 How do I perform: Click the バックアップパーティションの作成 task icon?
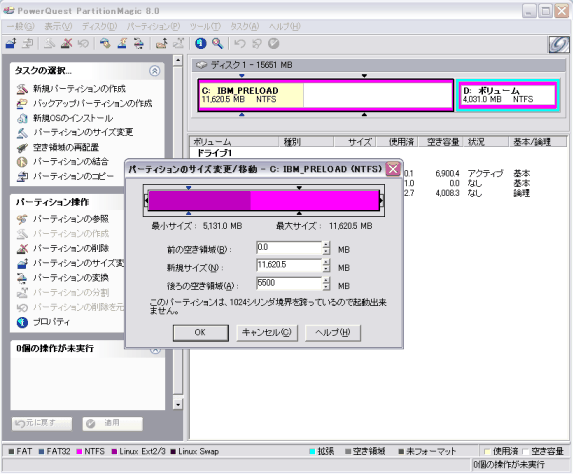click(22, 104)
